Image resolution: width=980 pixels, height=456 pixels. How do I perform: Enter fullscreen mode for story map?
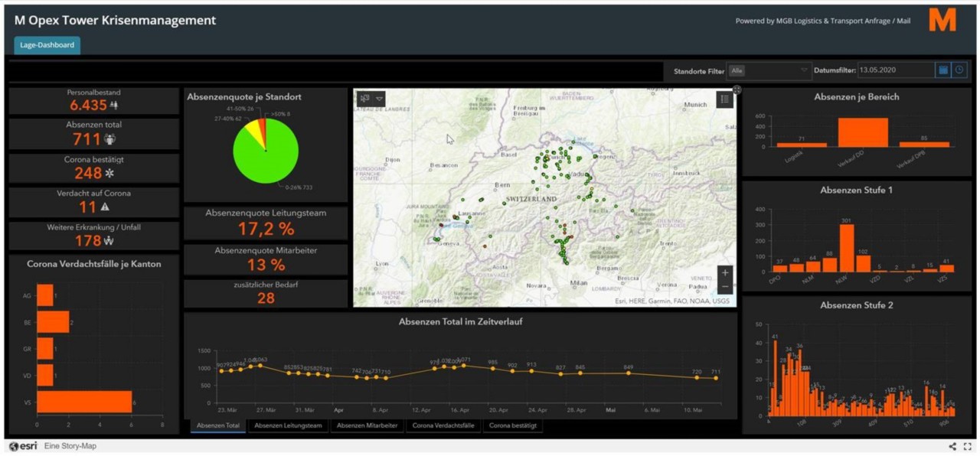[968, 446]
